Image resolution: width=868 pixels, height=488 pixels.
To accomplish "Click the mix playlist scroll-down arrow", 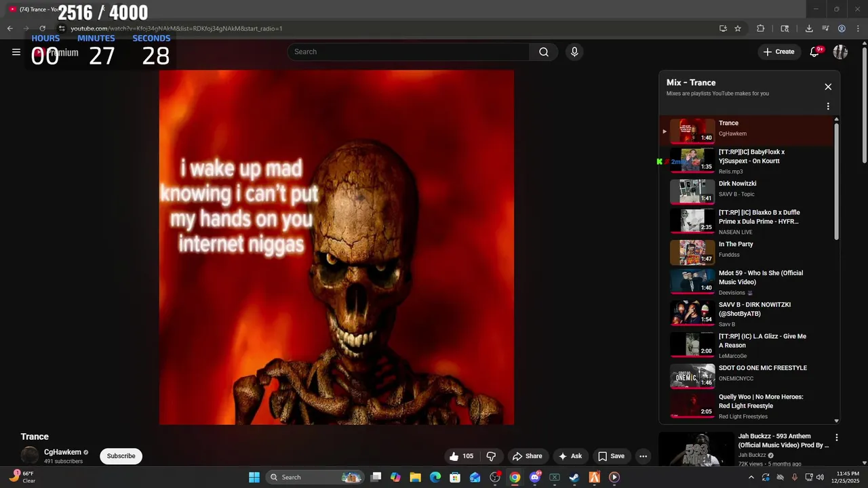I will pos(836,421).
